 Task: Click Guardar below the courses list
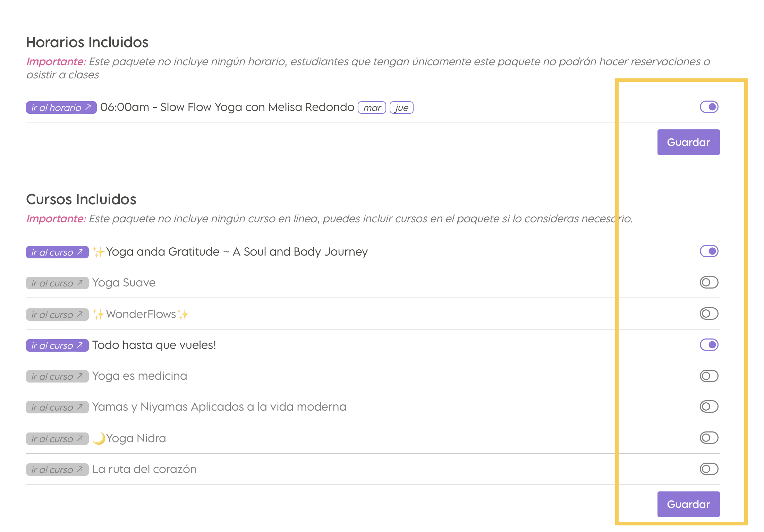pyautogui.click(x=688, y=504)
